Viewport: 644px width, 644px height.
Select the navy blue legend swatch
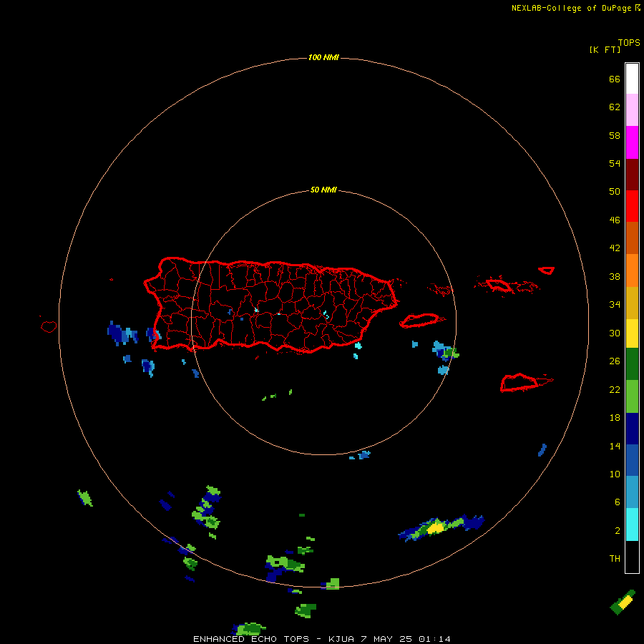pos(632,429)
